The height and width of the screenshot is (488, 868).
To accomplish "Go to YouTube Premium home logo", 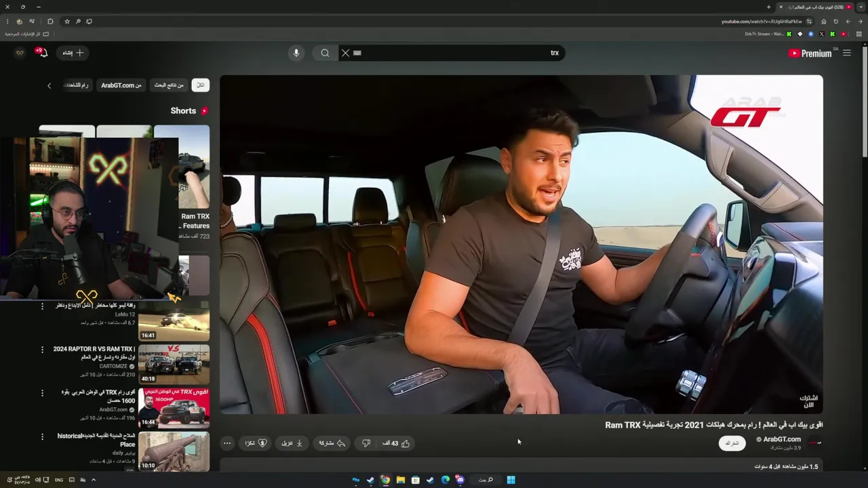I will (810, 53).
